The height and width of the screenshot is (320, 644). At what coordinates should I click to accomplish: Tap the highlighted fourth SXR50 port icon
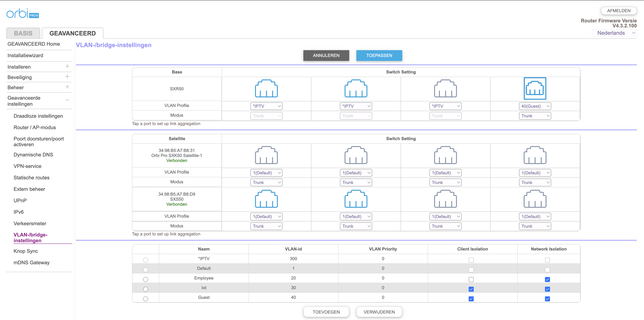535,89
